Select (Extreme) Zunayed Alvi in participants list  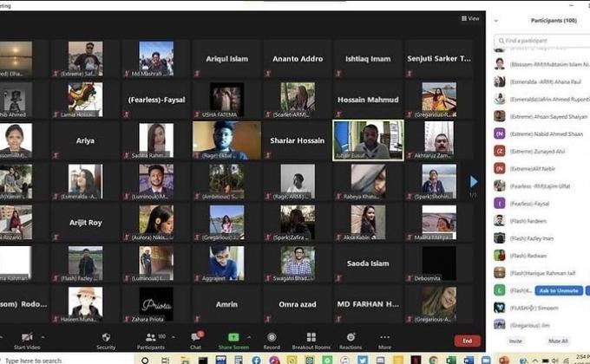click(542, 149)
